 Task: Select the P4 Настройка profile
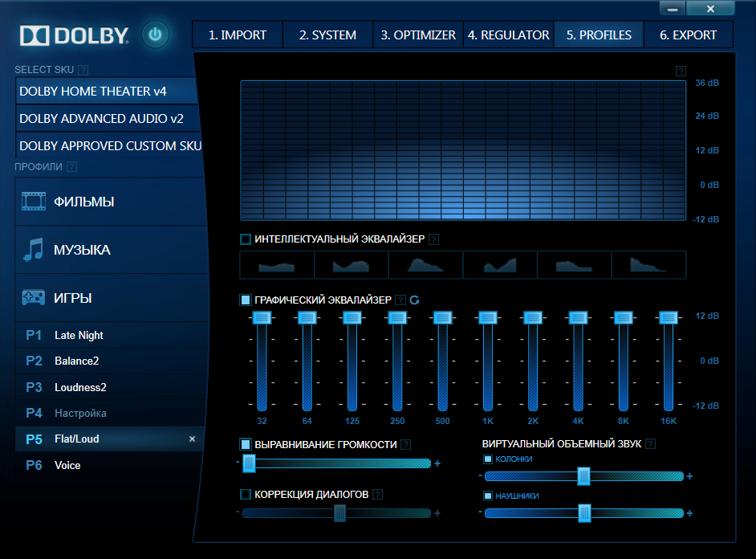(111, 414)
